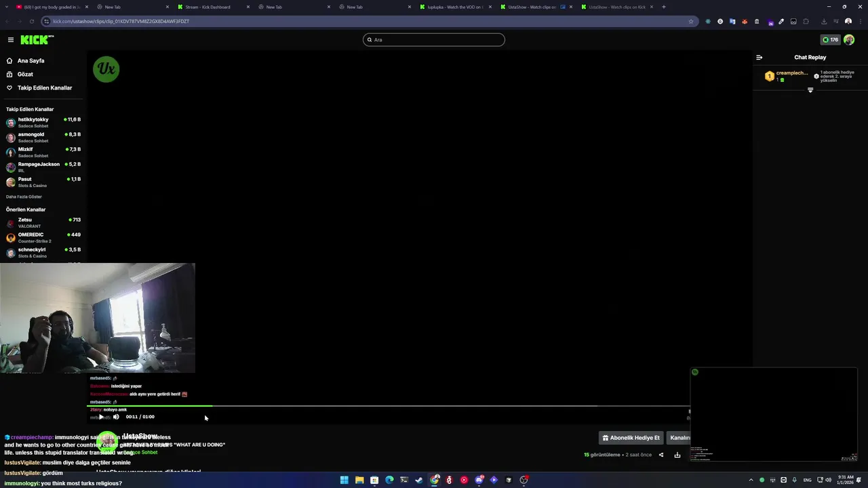Click the Kick logo
The width and height of the screenshot is (868, 488).
tap(35, 40)
